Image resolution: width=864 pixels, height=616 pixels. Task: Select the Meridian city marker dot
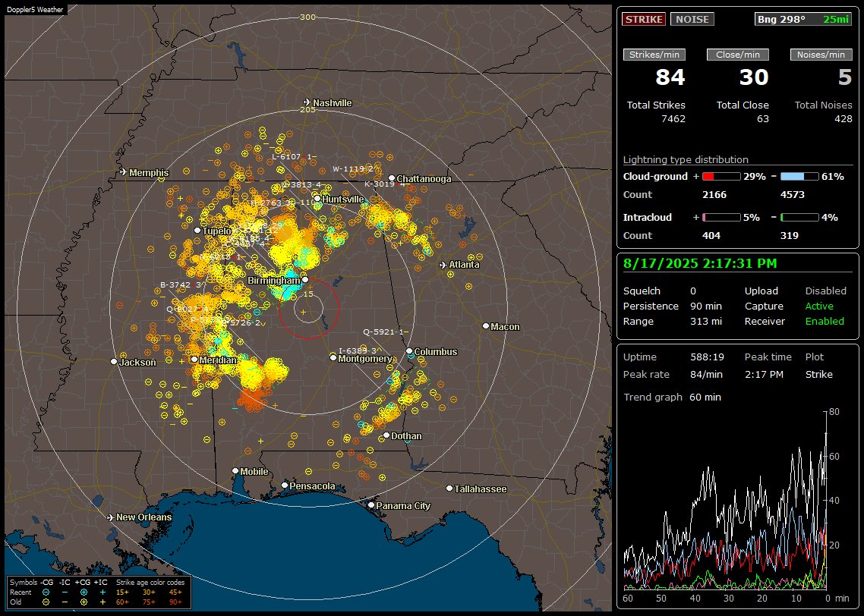pos(194,360)
